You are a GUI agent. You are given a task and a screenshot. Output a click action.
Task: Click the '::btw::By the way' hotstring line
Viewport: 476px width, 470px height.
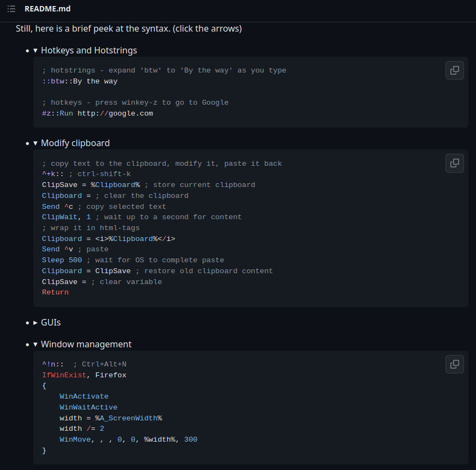pyautogui.click(x=80, y=81)
